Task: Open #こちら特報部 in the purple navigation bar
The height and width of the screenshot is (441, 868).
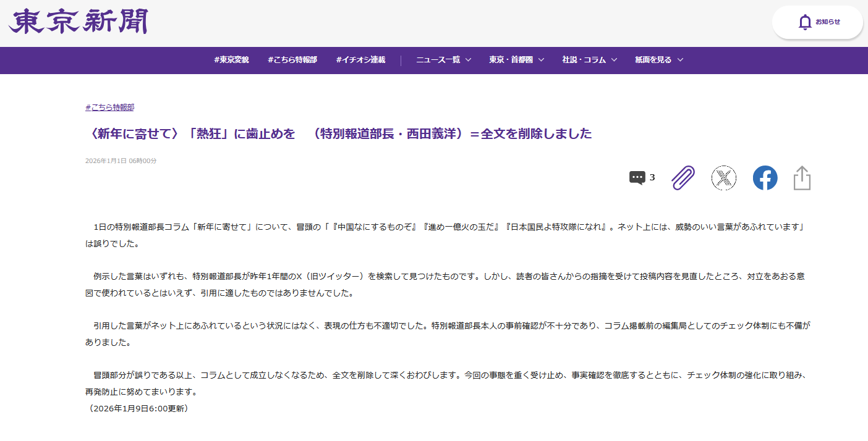Action: point(292,60)
